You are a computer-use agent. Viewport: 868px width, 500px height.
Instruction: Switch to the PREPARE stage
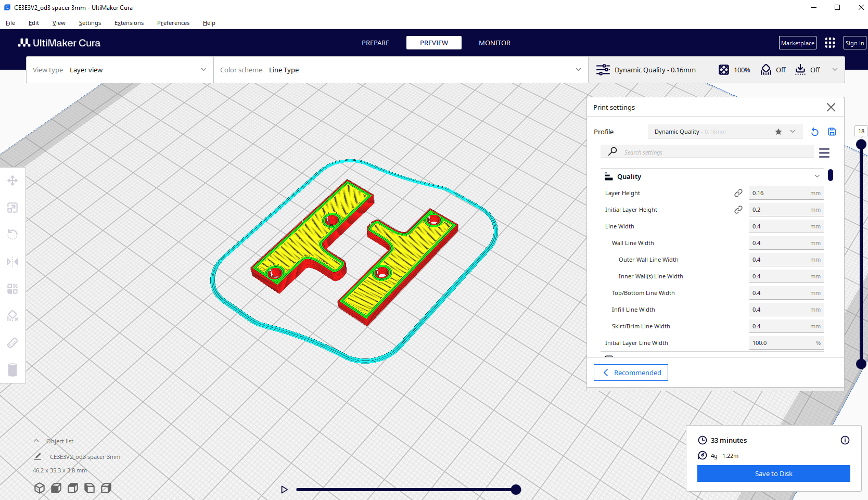(376, 43)
